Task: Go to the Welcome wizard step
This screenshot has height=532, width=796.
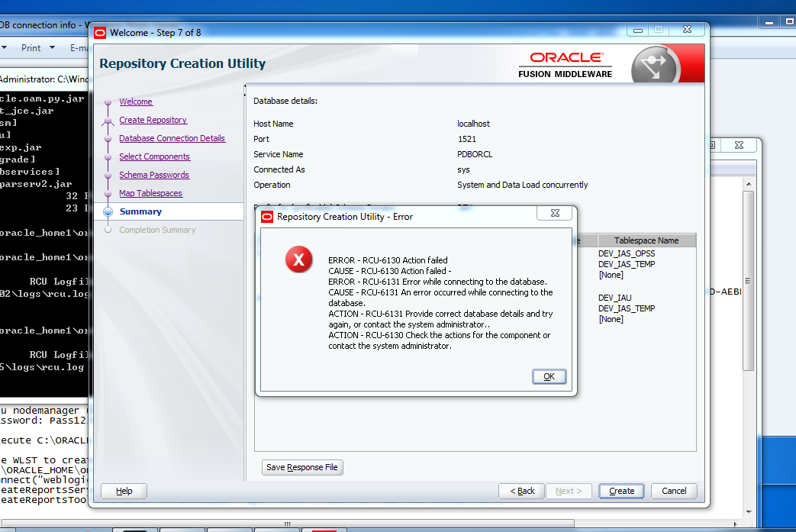Action: [x=136, y=102]
